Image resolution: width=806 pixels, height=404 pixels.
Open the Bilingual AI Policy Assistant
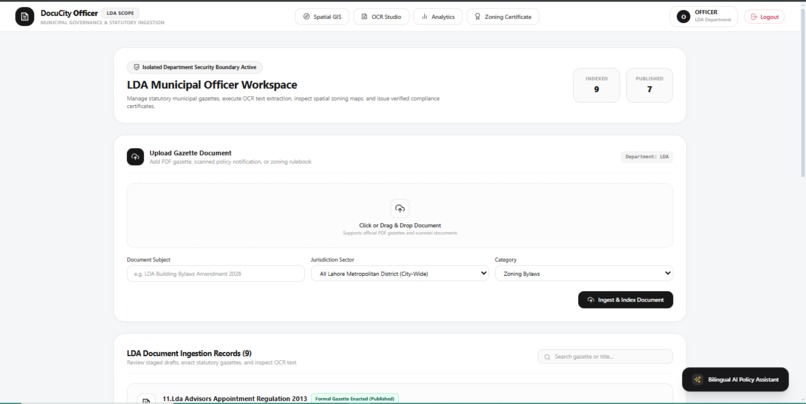(x=735, y=379)
